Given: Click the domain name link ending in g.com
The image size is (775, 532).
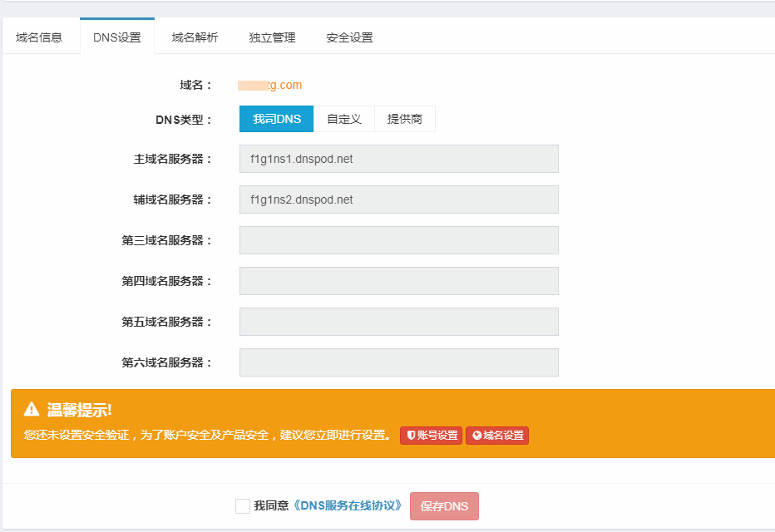Looking at the screenshot, I should click(270, 85).
